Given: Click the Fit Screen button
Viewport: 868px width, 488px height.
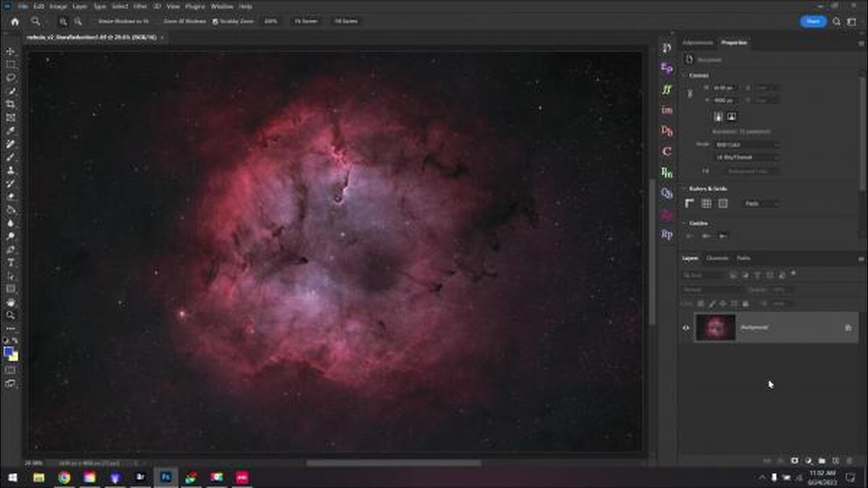Looking at the screenshot, I should [305, 22].
